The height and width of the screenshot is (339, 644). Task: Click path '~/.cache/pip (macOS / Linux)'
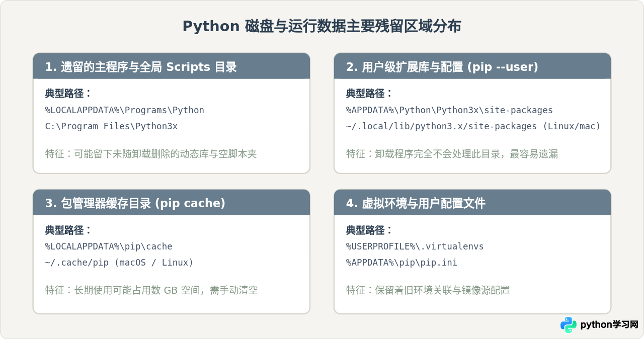coord(119,263)
